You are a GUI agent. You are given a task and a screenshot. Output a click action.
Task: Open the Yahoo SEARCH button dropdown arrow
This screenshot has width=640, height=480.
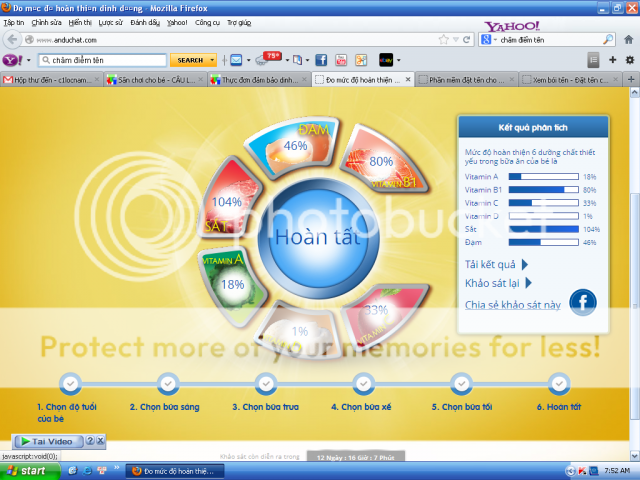(x=212, y=60)
